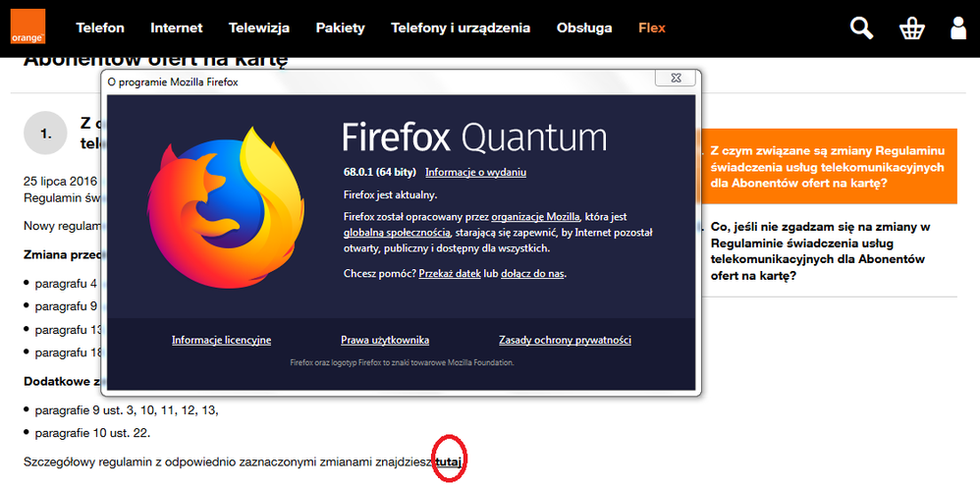Screen dimensions: 980x486
Task: Open Informacje licencyjne link
Action: point(221,340)
